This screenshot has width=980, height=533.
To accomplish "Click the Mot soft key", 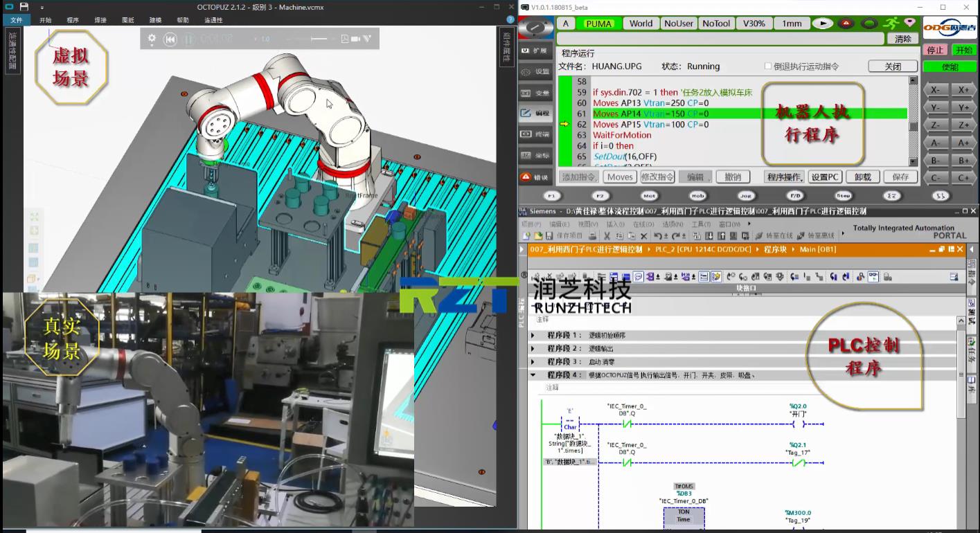I will 648,196.
